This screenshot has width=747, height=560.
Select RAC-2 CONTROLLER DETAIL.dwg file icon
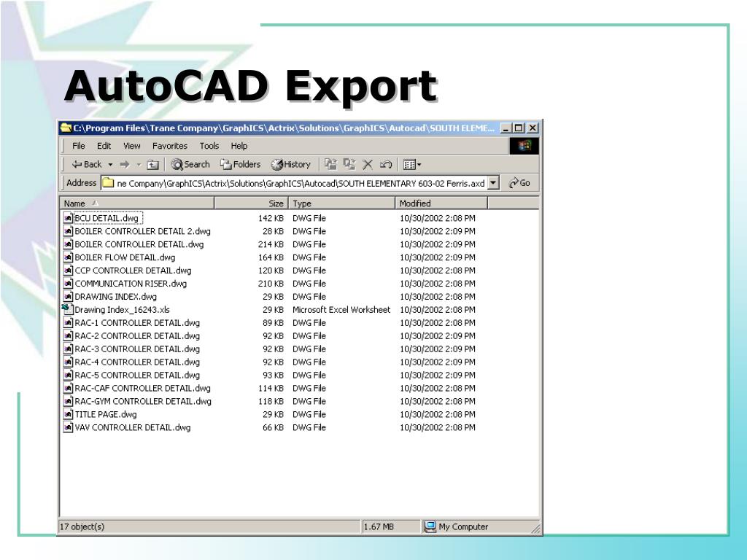click(x=68, y=336)
